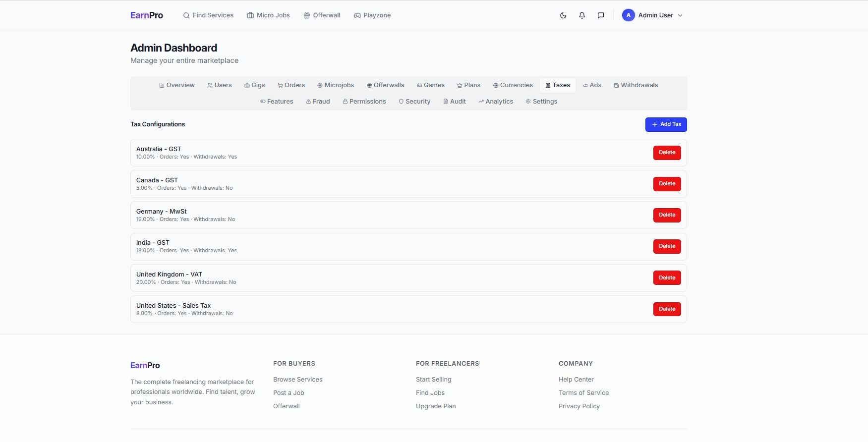Open the Settings admin tab
Viewport: 868px width, 442px height.
point(541,102)
